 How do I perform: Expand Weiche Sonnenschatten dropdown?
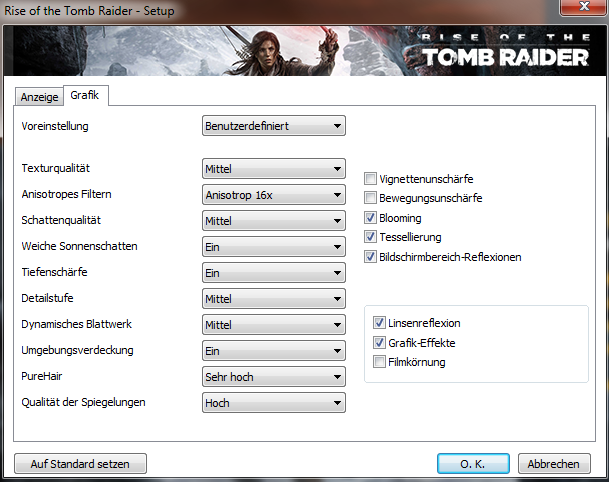pyautogui.click(x=274, y=247)
